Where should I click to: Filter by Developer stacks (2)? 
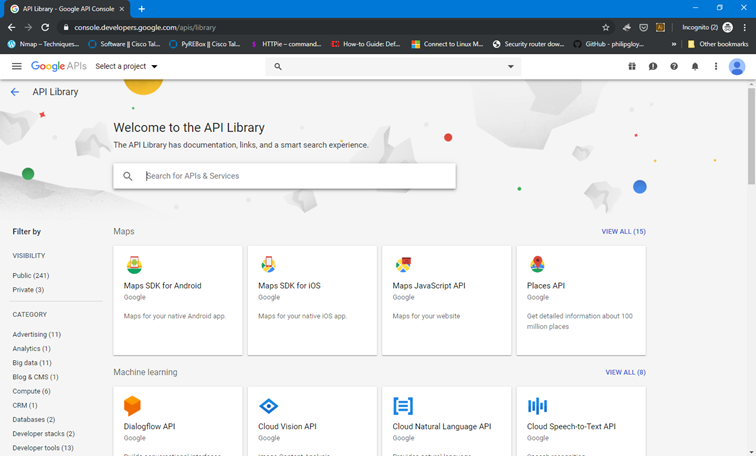coord(43,434)
